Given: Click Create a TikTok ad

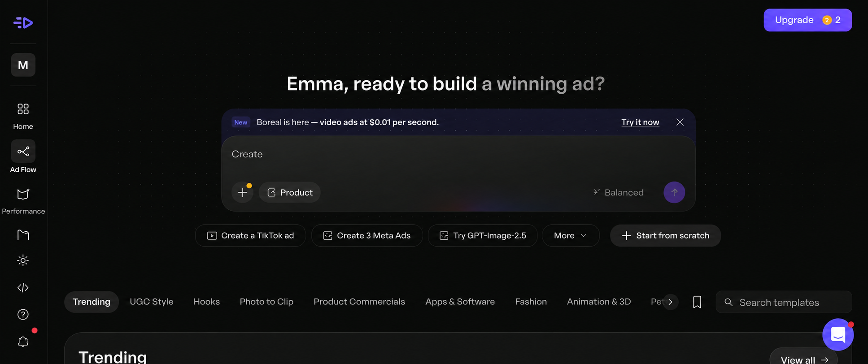Looking at the screenshot, I should tap(250, 235).
